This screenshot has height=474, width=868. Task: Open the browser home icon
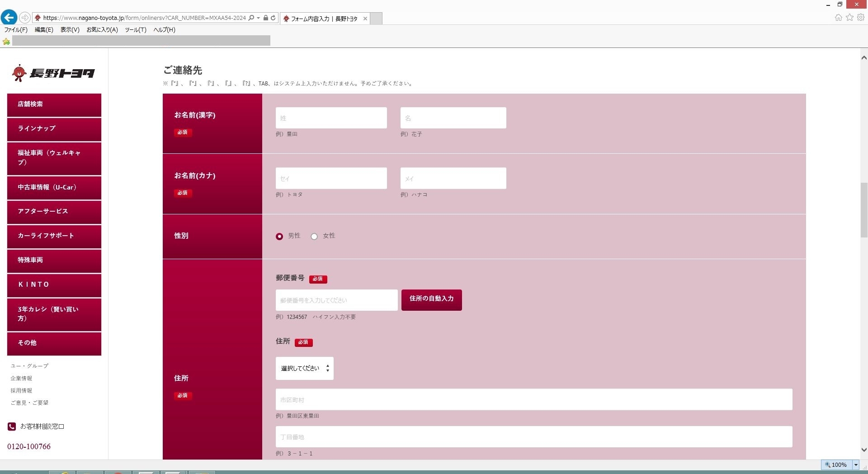838,17
